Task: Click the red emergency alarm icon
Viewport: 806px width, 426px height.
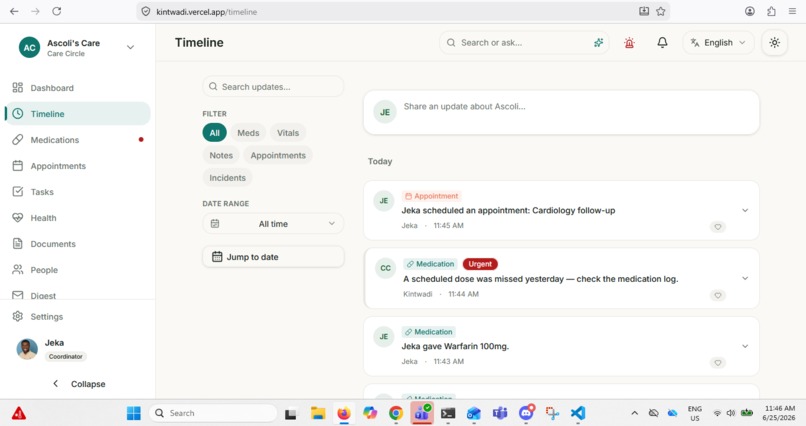Action: point(629,43)
